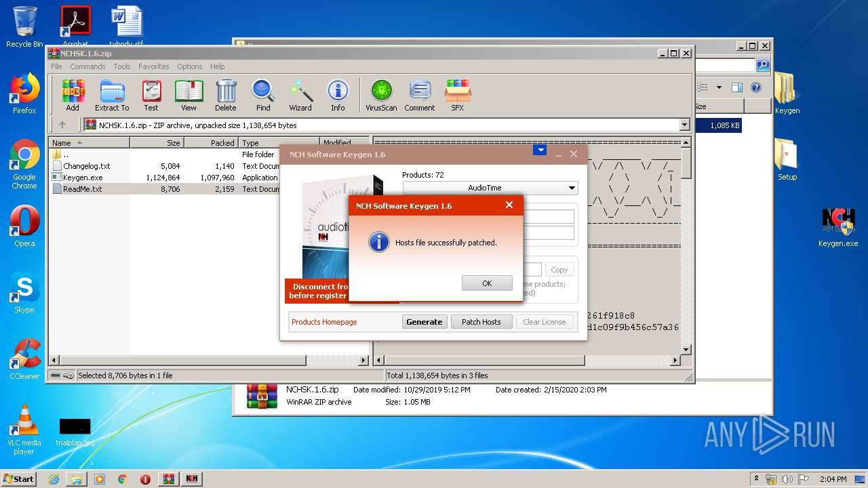Go up one folder with the arrow icon
This screenshot has width=868, height=488.
click(x=62, y=125)
